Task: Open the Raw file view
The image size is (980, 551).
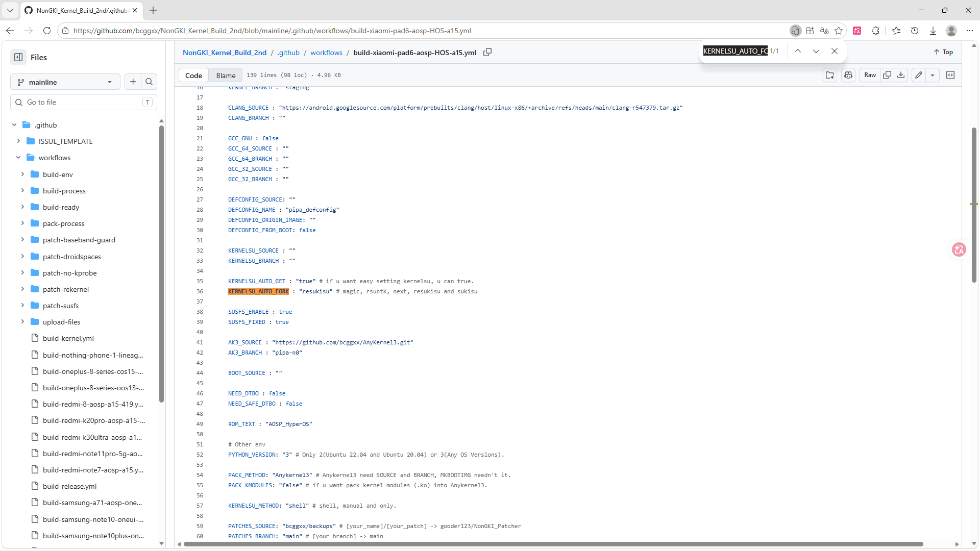Action: pos(870,75)
